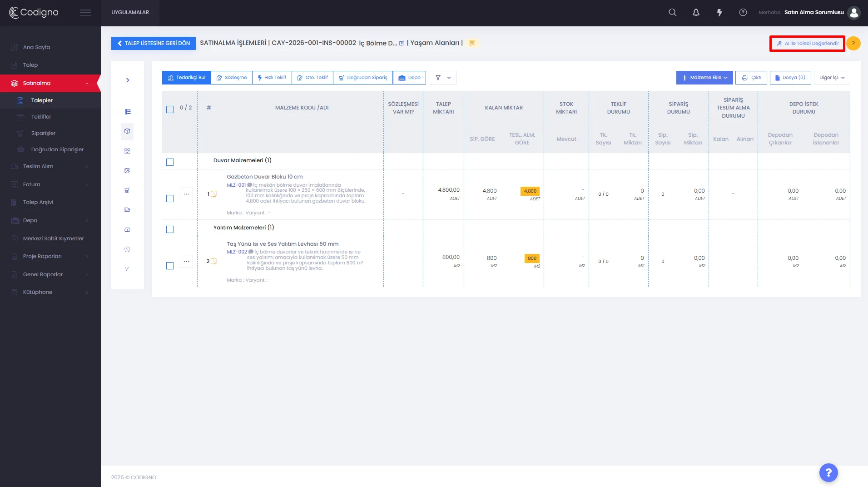Expand the vertical panel with the chevron arrow
The image size is (868, 487).
pos(128,80)
